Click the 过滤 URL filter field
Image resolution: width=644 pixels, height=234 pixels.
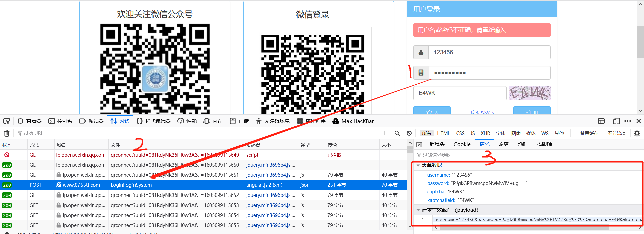coord(198,133)
